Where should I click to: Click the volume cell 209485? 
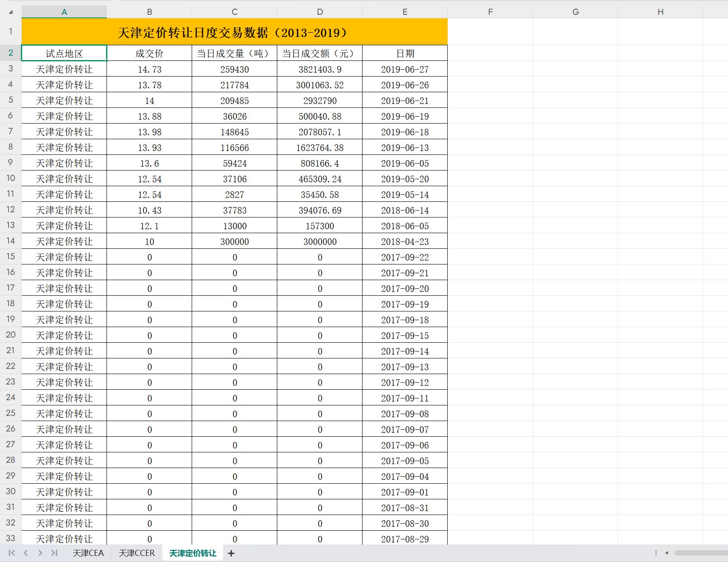(x=235, y=100)
